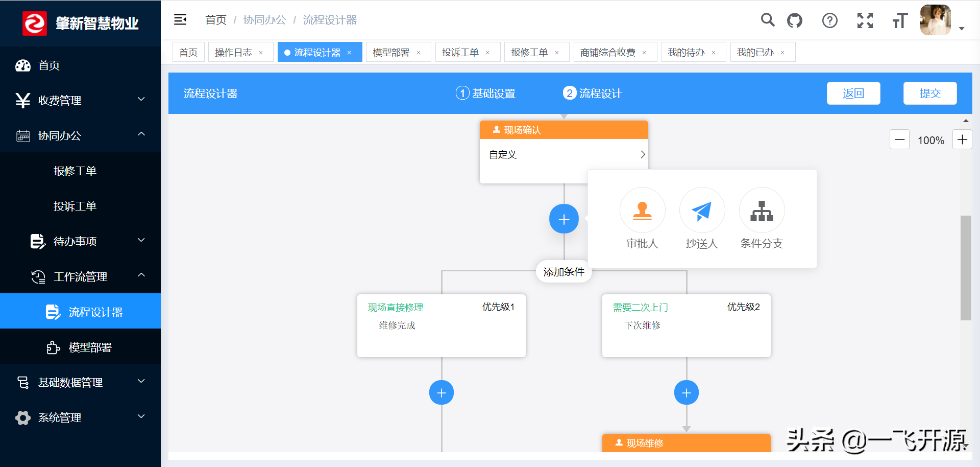Collapse the sidebar with hamburger icon
The width and height of the screenshot is (980, 467).
(x=180, y=20)
